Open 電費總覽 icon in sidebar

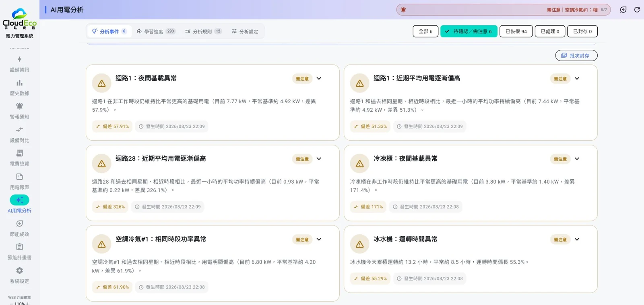pos(19,153)
